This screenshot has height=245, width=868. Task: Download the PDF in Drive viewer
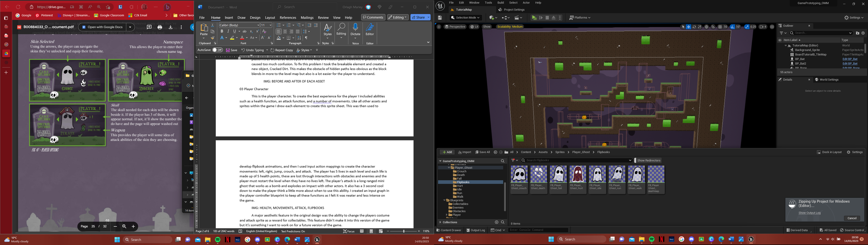coord(171,27)
